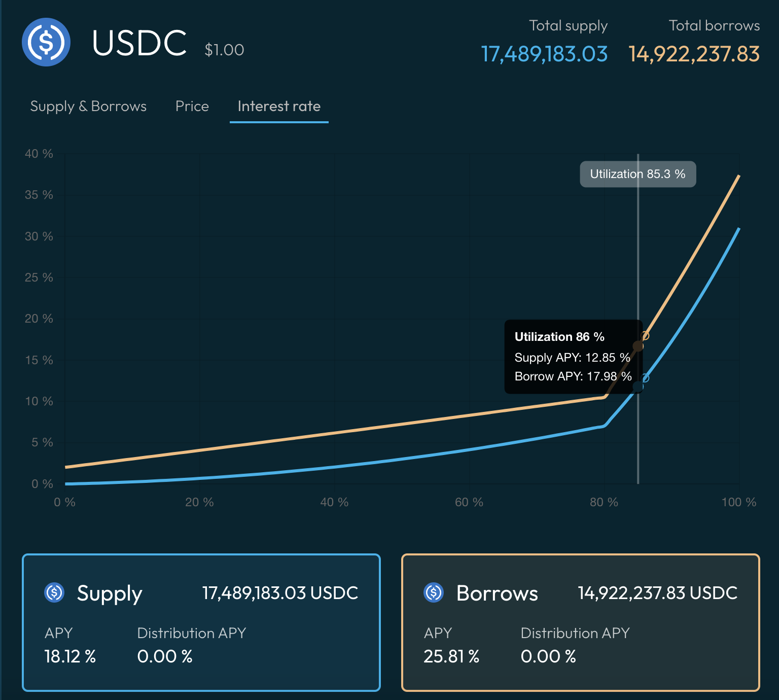This screenshot has height=700, width=779.
Task: Click the USDC coin icon in the Supply card
Action: [x=54, y=592]
